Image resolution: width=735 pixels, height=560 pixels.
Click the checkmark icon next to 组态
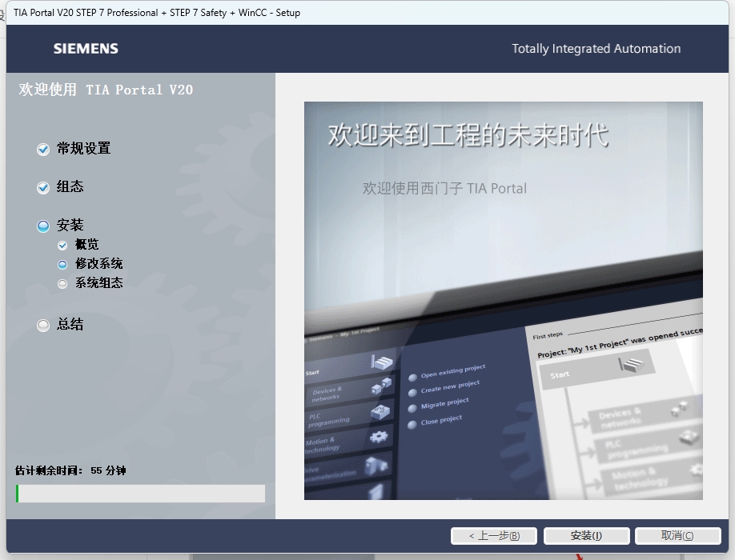tap(42, 187)
